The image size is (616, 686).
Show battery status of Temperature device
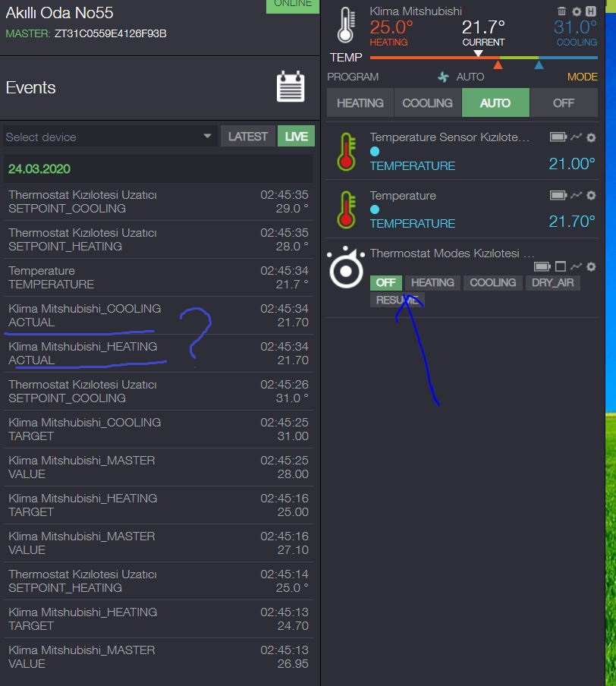pyautogui.click(x=558, y=195)
